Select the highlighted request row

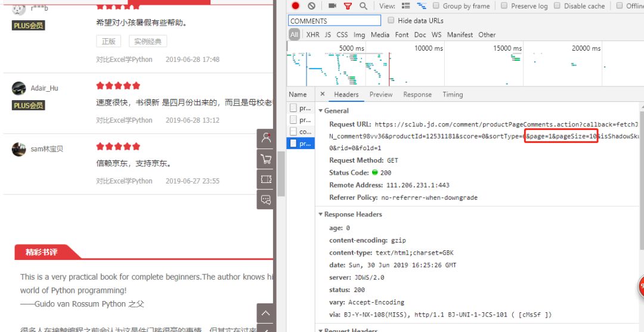(301, 144)
